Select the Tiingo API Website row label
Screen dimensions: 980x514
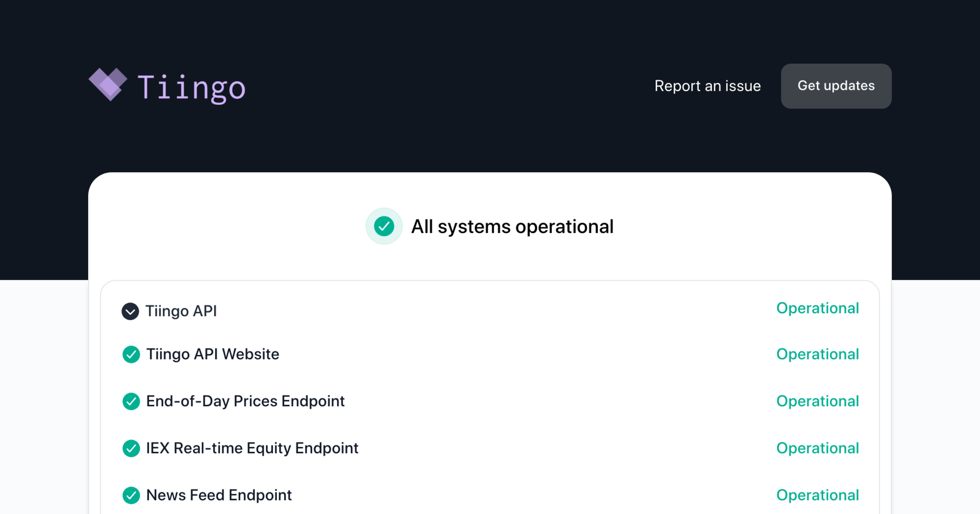click(212, 354)
